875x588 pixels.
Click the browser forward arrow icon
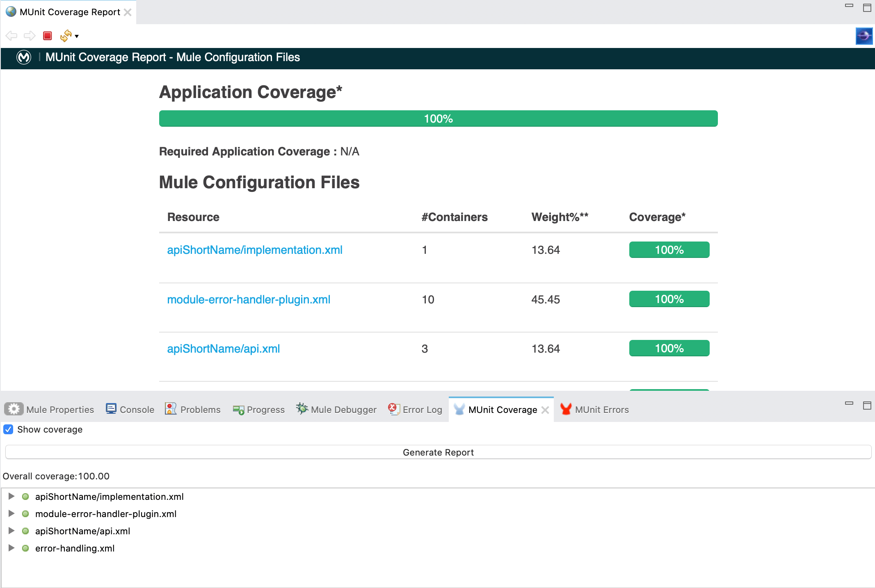[30, 36]
